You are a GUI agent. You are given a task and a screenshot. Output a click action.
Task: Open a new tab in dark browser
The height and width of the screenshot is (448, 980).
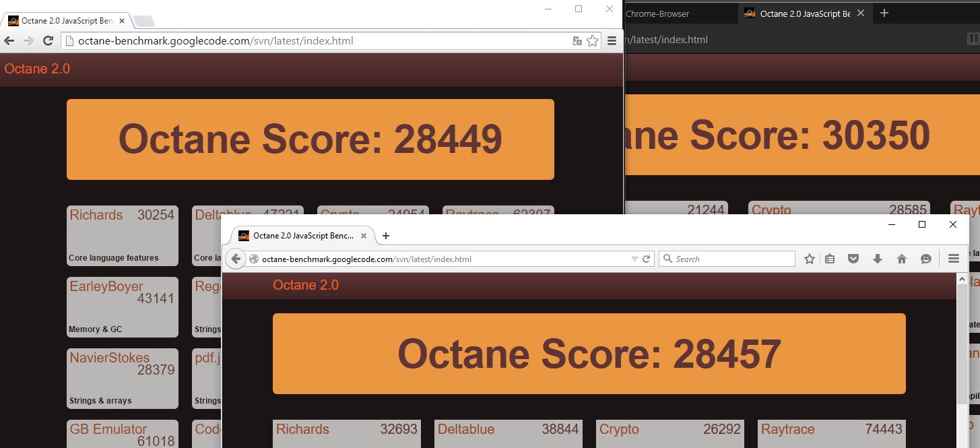(x=884, y=13)
